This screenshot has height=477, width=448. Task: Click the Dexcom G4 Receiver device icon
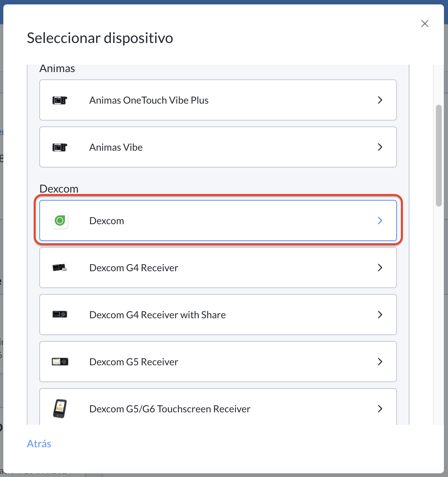point(60,268)
